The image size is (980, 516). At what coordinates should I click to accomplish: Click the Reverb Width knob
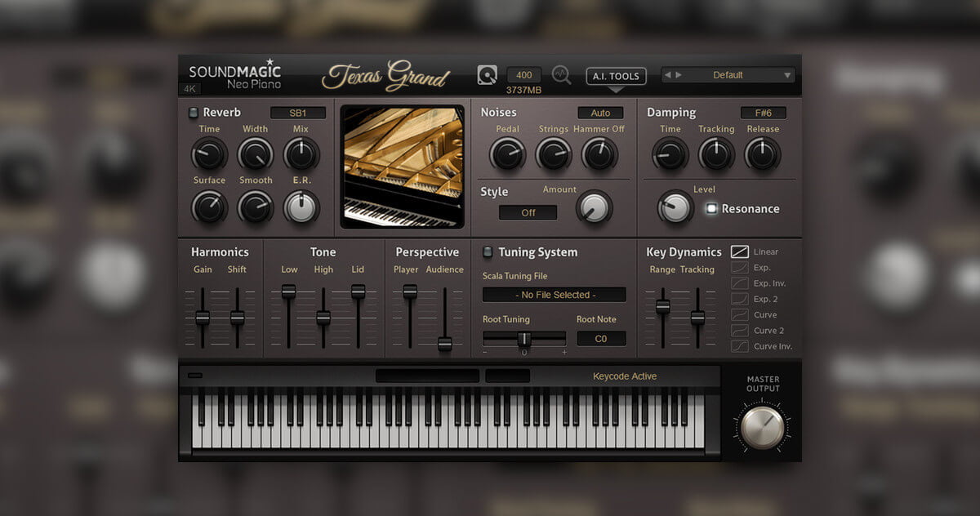click(256, 153)
